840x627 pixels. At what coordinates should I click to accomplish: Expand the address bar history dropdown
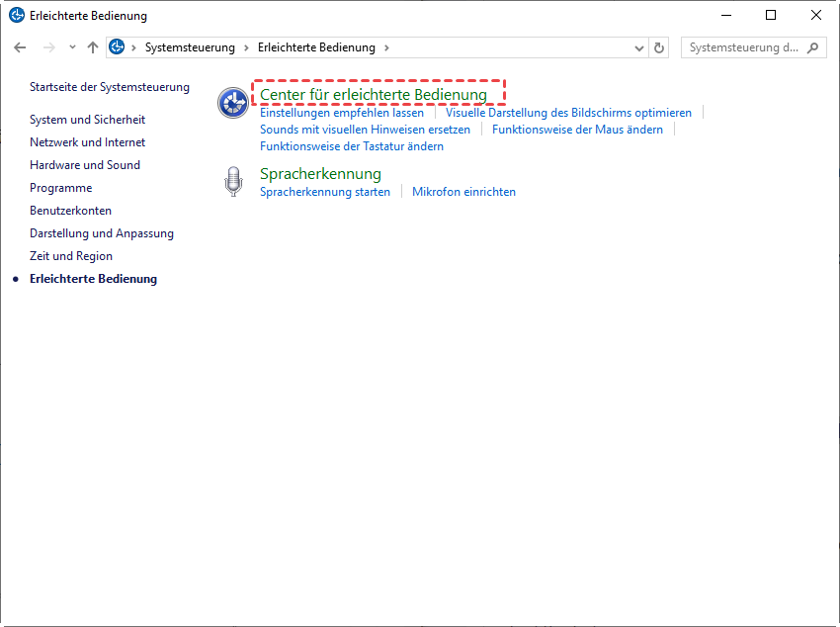[x=638, y=47]
